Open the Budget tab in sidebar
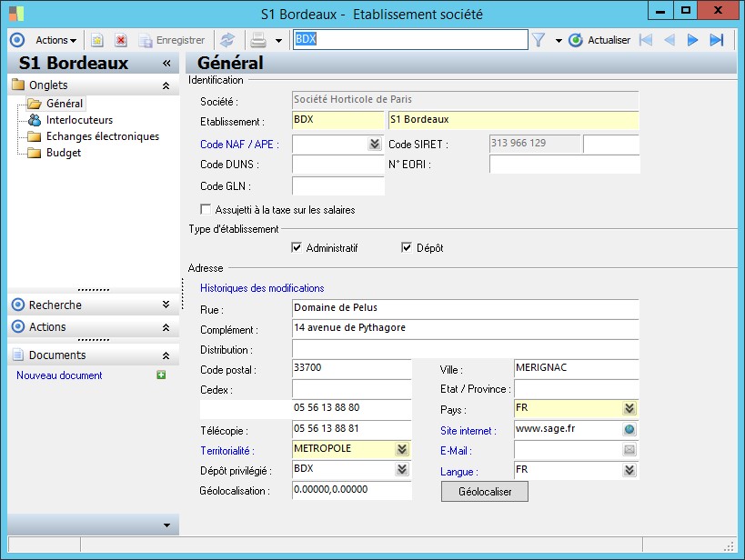 pos(64,153)
